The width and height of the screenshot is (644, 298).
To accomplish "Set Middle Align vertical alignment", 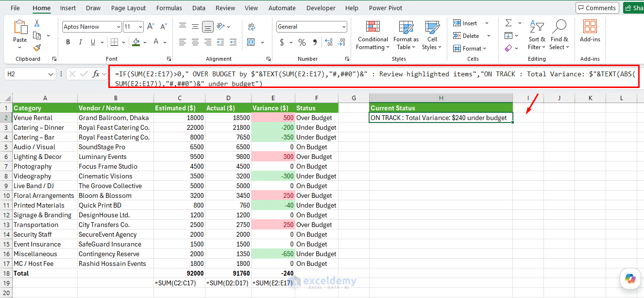I will coord(195,27).
